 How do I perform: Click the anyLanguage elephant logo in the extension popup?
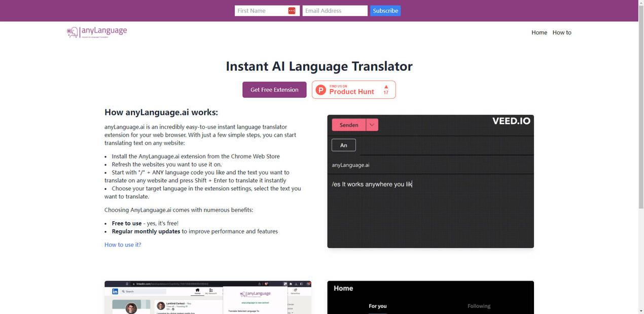click(x=242, y=293)
